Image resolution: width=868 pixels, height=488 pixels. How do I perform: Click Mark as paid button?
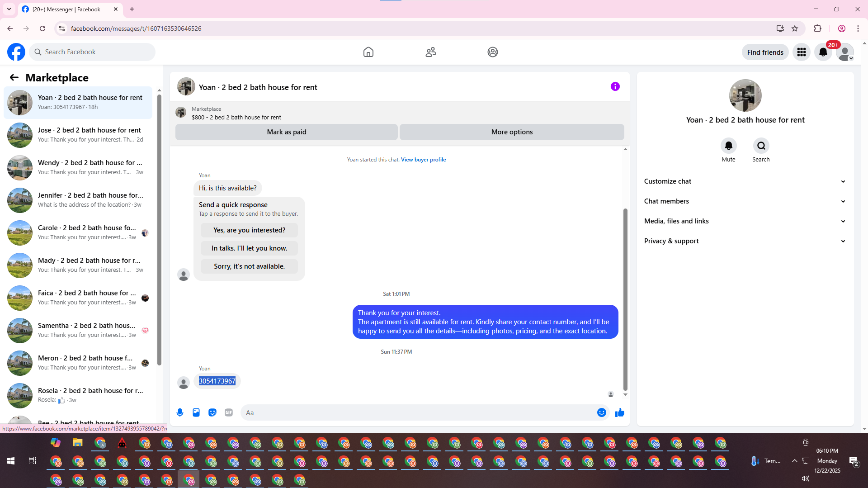pyautogui.click(x=287, y=132)
